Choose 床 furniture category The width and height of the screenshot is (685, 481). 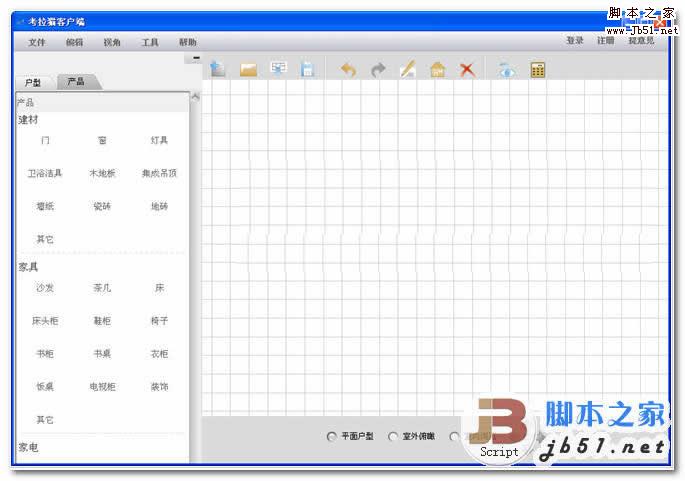(159, 288)
